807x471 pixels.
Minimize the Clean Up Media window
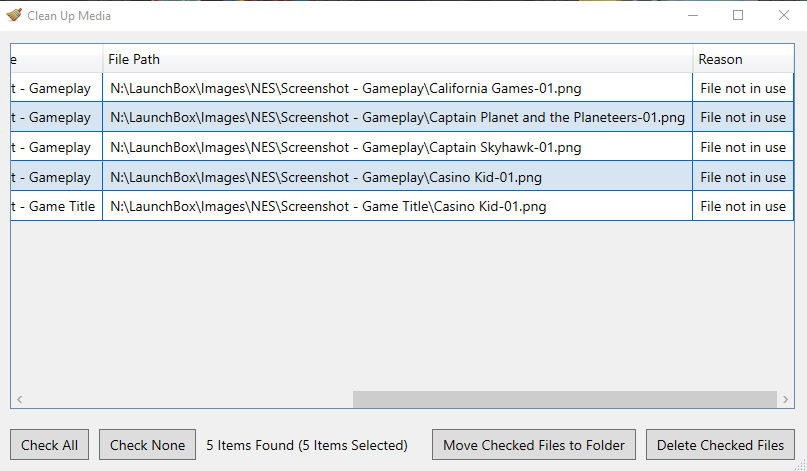pos(693,15)
